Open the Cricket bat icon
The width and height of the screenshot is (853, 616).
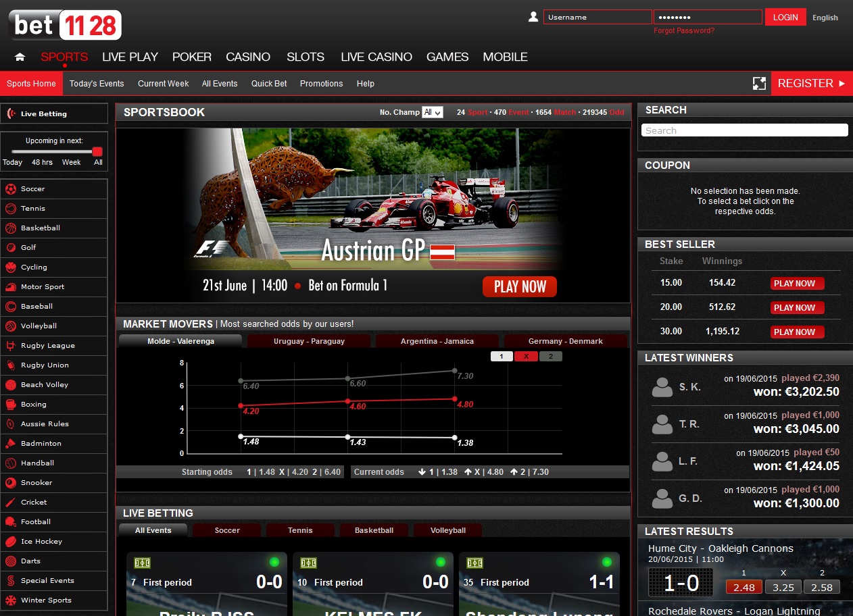(10, 503)
